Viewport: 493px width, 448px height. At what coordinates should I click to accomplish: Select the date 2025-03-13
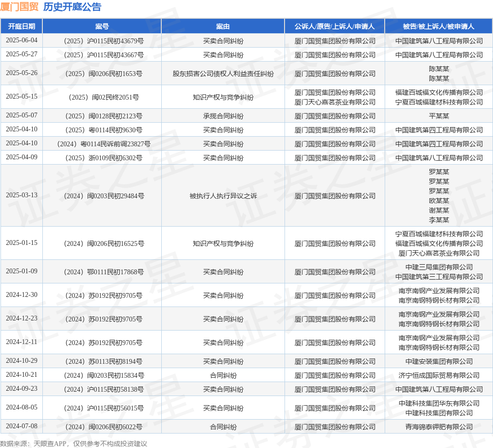(21, 195)
